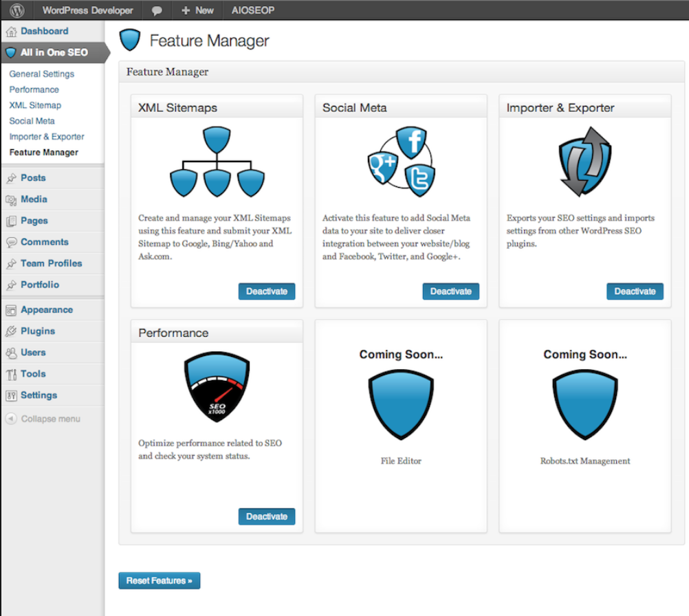Open WordPress Developer site menu

click(x=87, y=10)
